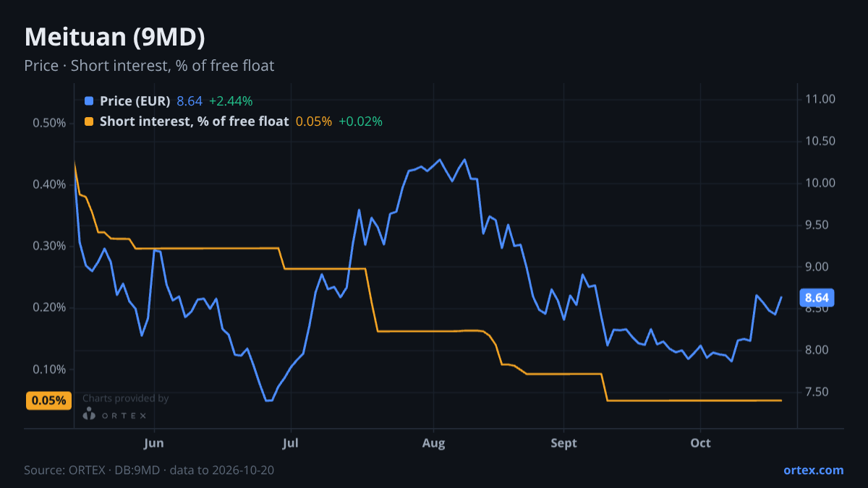
Task: Click the 0.10% left axis label
Action: 49,369
